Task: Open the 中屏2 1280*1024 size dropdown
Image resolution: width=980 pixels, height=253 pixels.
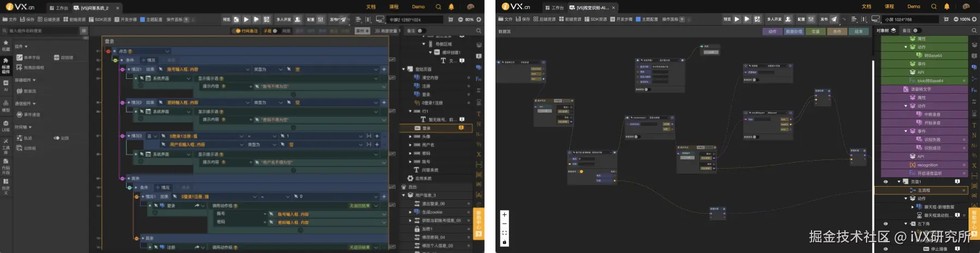Action: coord(416,19)
